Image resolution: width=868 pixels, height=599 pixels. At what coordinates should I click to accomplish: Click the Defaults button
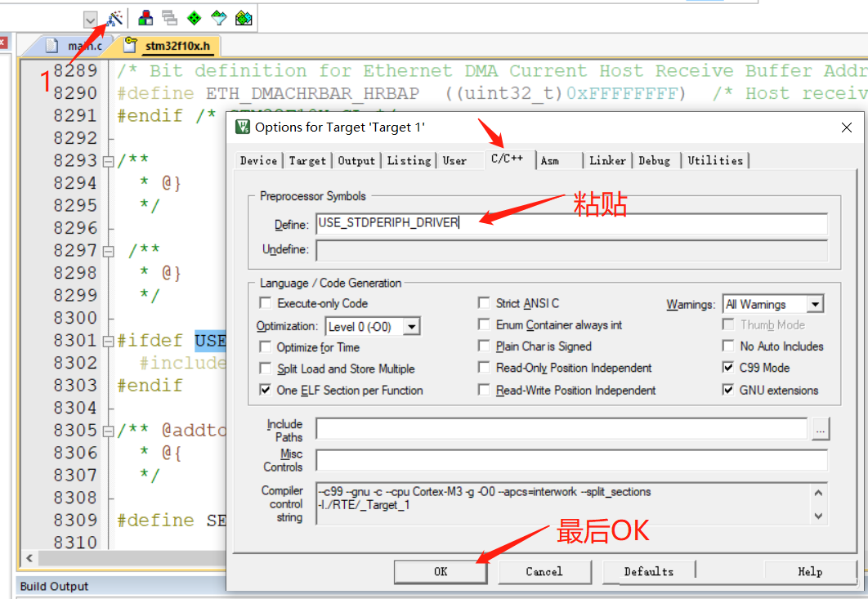click(649, 571)
